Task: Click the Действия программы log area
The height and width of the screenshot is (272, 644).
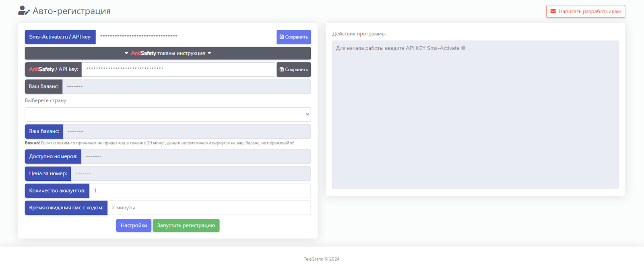Action: [475, 115]
